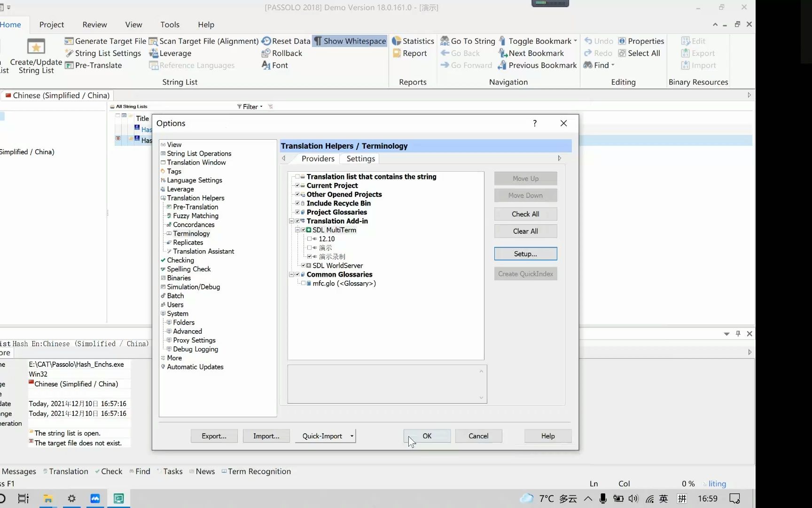Click the volume icon in system tray
812x508 pixels.
coord(633,499)
